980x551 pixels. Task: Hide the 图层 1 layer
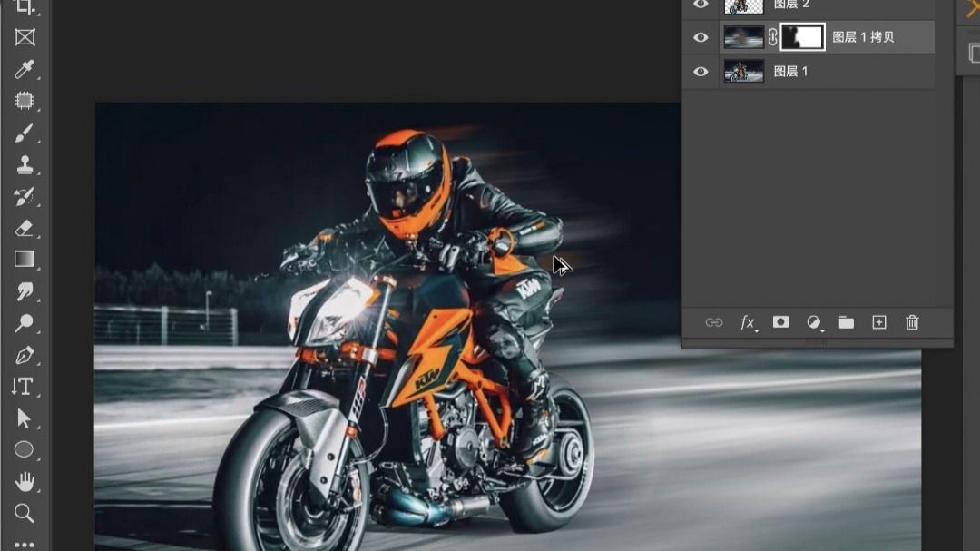pyautogui.click(x=701, y=72)
